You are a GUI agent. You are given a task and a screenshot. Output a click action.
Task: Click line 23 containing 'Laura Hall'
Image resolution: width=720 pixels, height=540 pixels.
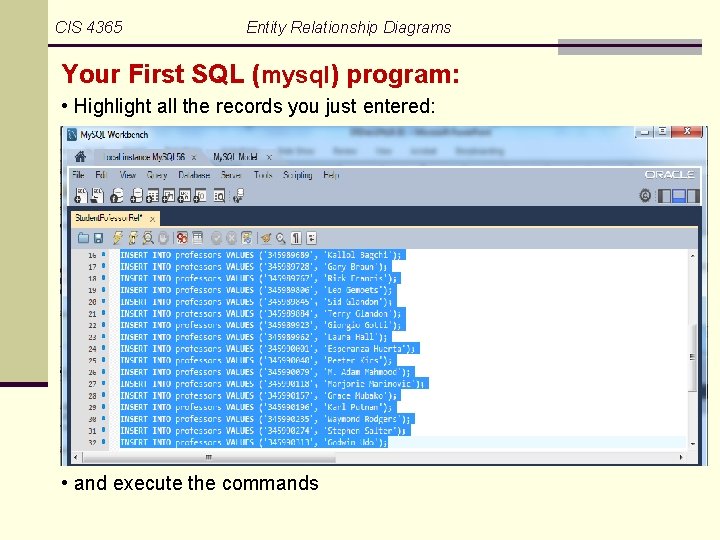256,337
